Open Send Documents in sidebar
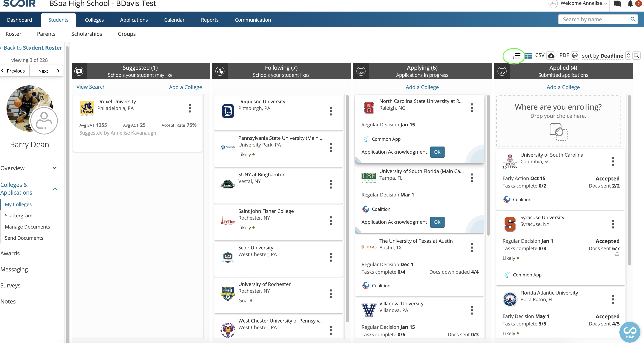 [24, 238]
